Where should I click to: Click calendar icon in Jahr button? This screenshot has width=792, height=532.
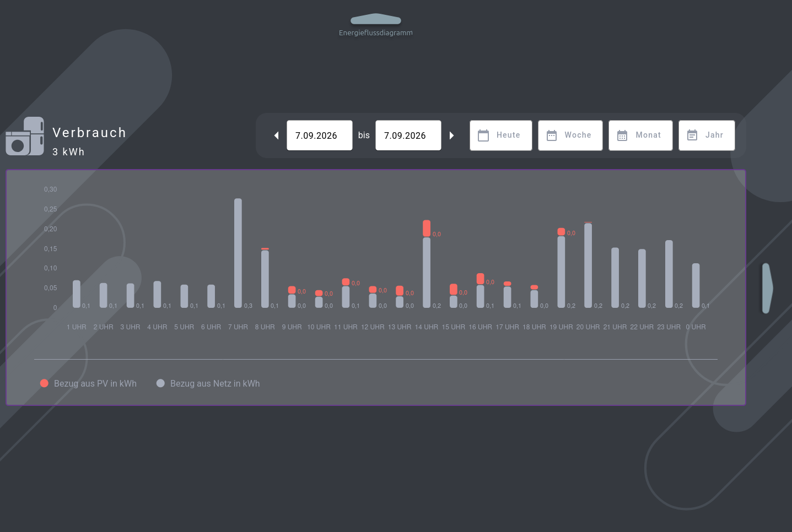point(692,135)
